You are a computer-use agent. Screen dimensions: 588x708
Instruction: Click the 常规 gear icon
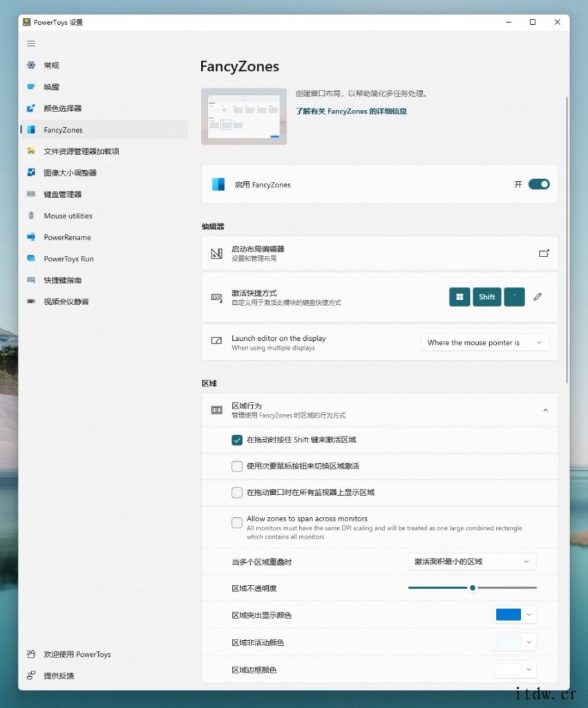pos(31,65)
